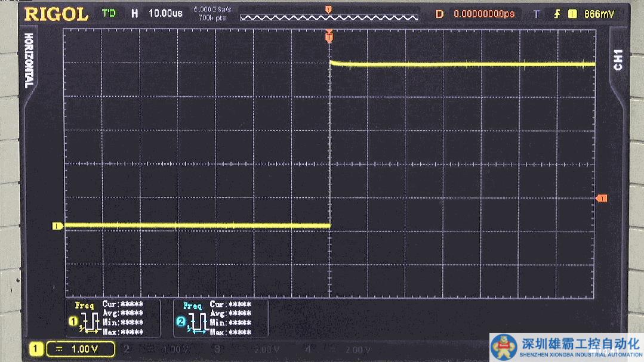The height and width of the screenshot is (362, 644).
Task: Select the orange trigger position marker
Action: (x=328, y=38)
